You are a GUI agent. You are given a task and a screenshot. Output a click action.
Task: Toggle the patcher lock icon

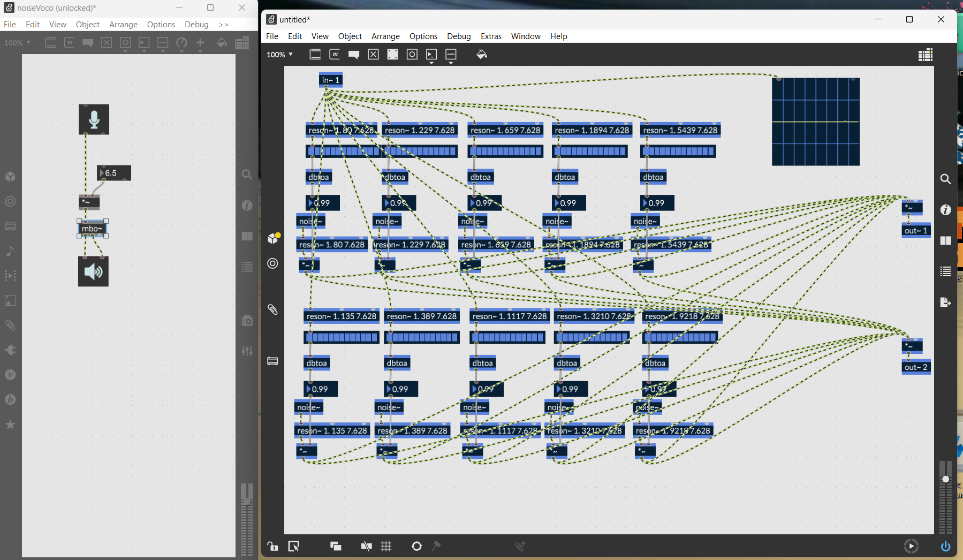(x=272, y=546)
